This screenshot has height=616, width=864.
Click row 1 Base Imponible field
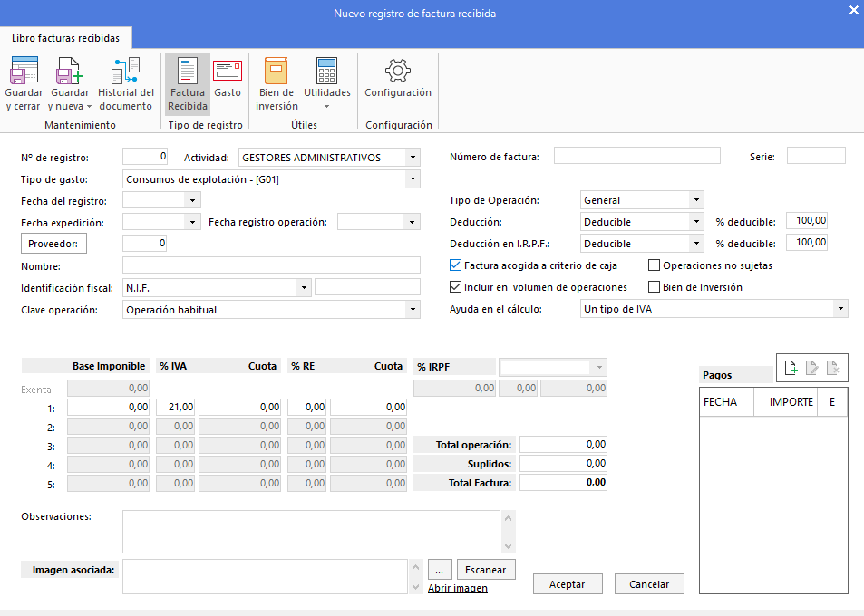coord(109,408)
